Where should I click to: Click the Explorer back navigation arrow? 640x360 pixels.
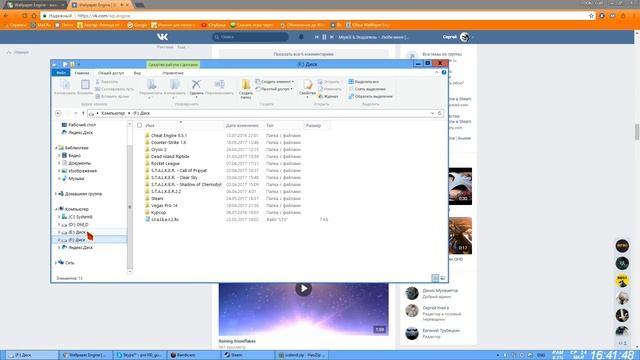(58, 113)
